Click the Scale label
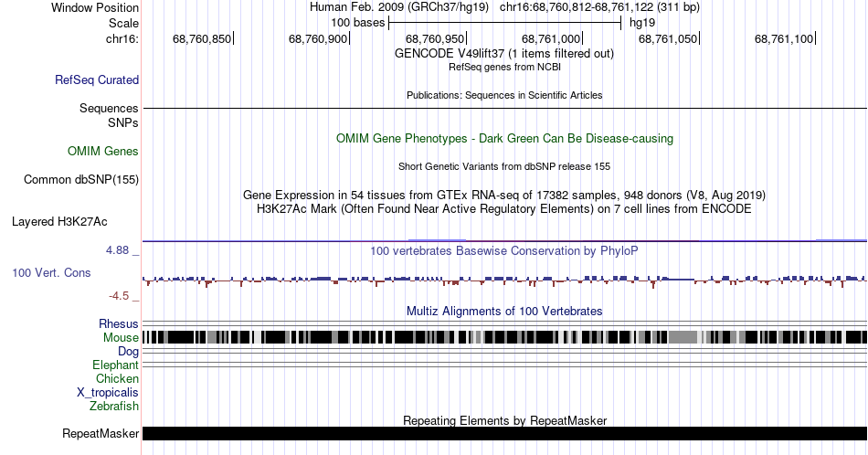 123,23
